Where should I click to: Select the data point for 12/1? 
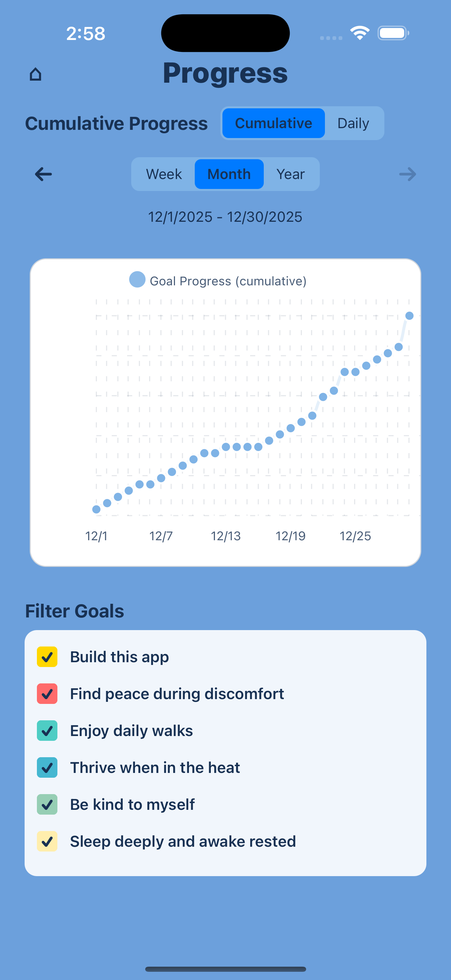point(97,509)
